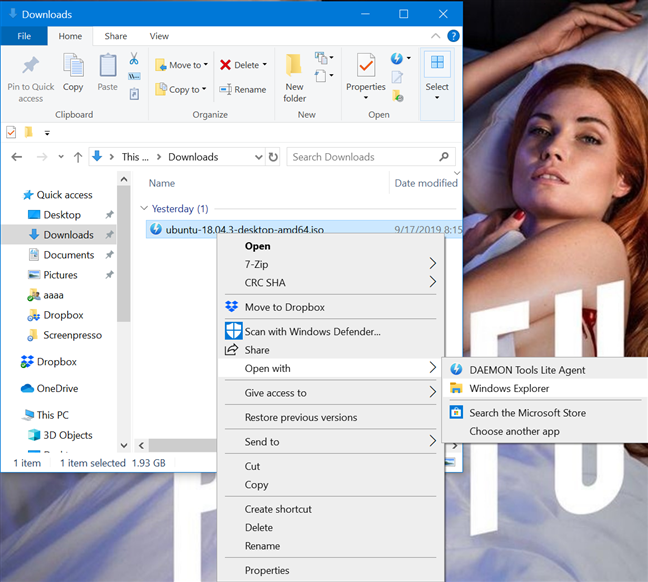Click Date modified column header

(426, 183)
